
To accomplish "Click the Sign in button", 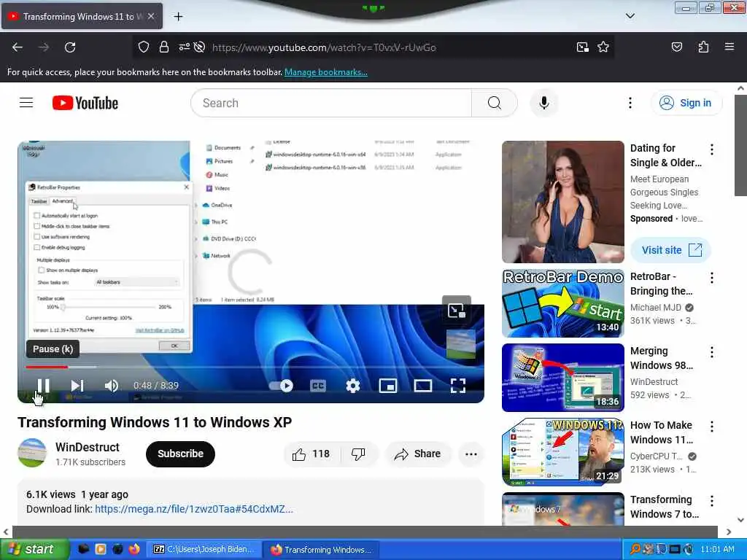I will click(686, 103).
